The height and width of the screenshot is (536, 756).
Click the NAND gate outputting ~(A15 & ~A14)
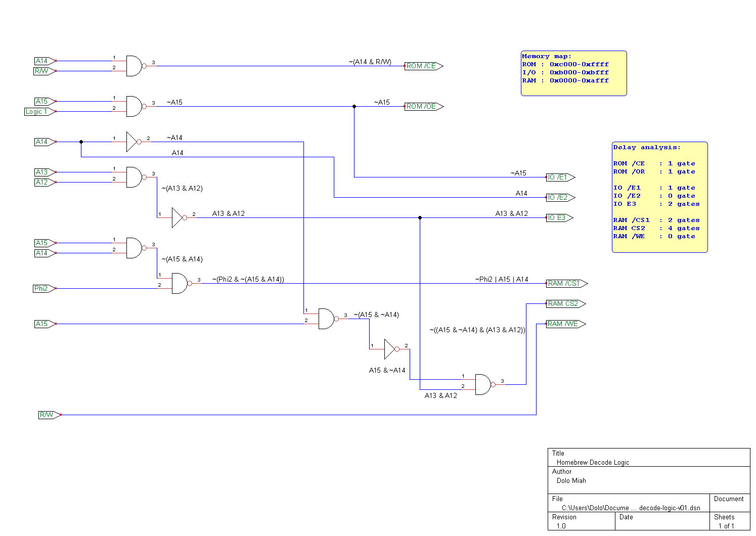[x=327, y=319]
